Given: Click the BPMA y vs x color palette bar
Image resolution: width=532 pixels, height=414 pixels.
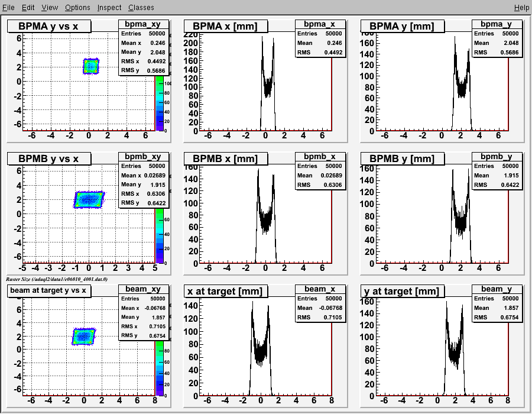Looking at the screenshot, I should tap(160, 103).
